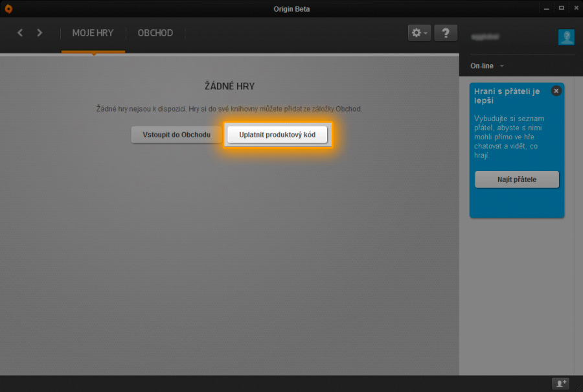The height and width of the screenshot is (392, 583).
Task: Open help with the question mark icon
Action: click(x=446, y=33)
